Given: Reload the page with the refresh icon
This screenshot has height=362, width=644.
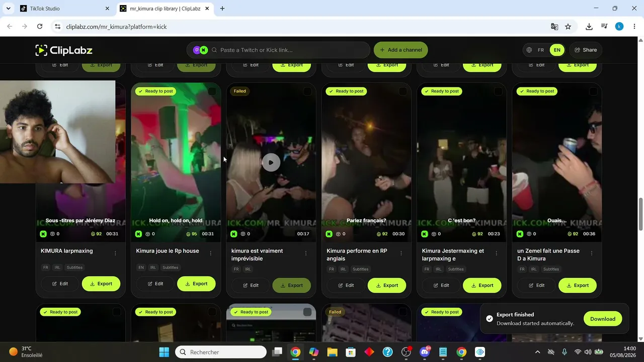Looking at the screenshot, I should 40,27.
